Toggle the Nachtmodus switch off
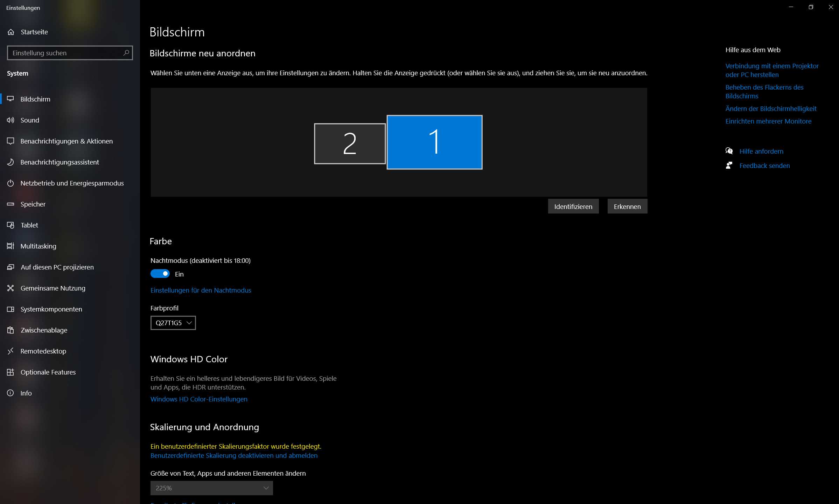Viewport: 839px width, 504px height. (x=160, y=273)
